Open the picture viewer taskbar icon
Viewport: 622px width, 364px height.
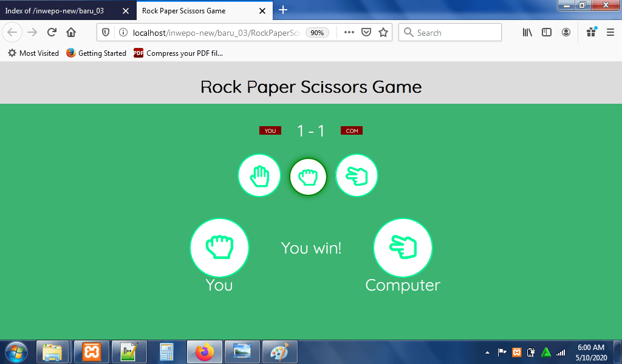pos(242,352)
